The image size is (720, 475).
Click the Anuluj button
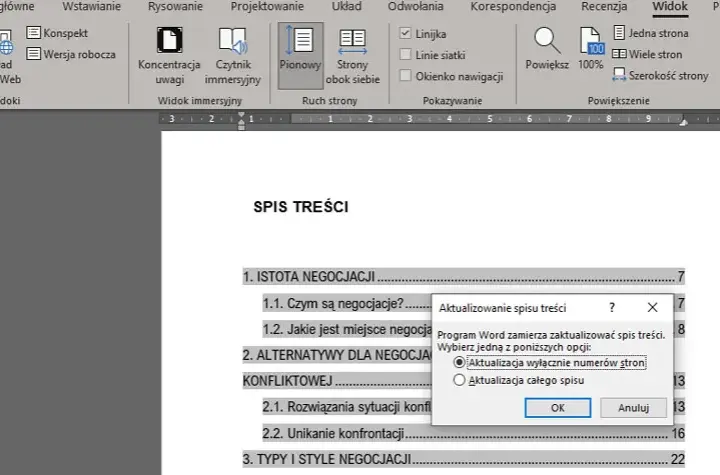[x=633, y=407]
